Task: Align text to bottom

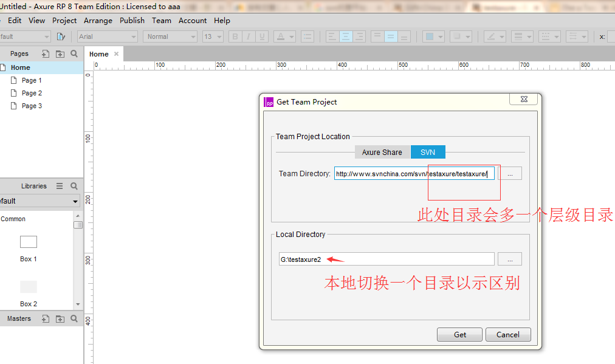Action: point(404,36)
